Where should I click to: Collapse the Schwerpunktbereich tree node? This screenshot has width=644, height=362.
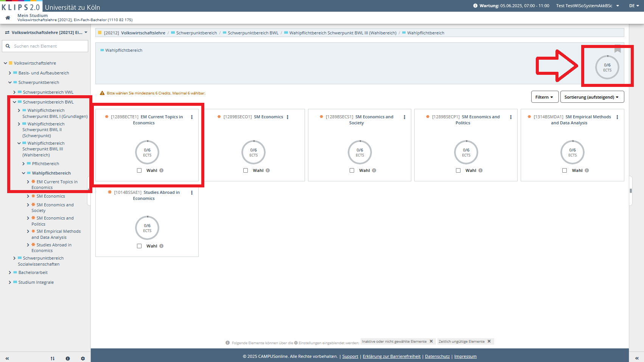10,82
